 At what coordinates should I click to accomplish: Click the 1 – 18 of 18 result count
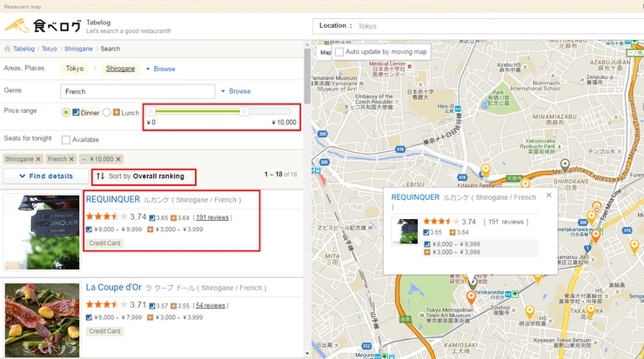click(x=280, y=175)
